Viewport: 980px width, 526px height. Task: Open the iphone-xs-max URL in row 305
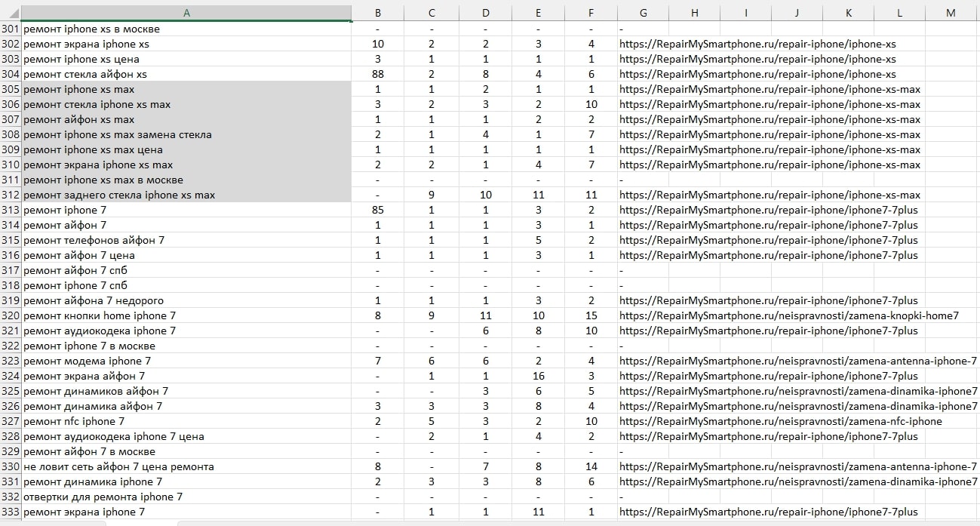[x=770, y=89]
